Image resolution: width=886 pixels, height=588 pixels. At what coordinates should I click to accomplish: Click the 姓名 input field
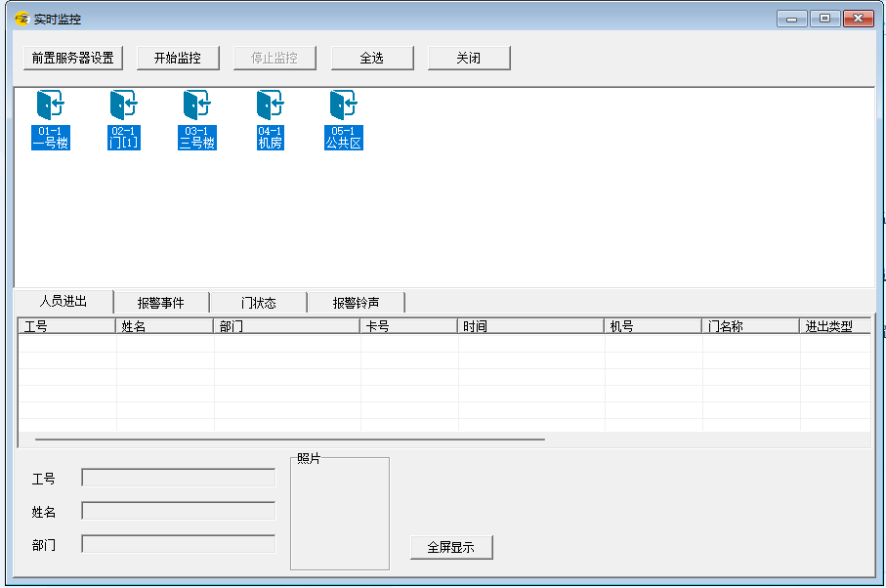(179, 511)
